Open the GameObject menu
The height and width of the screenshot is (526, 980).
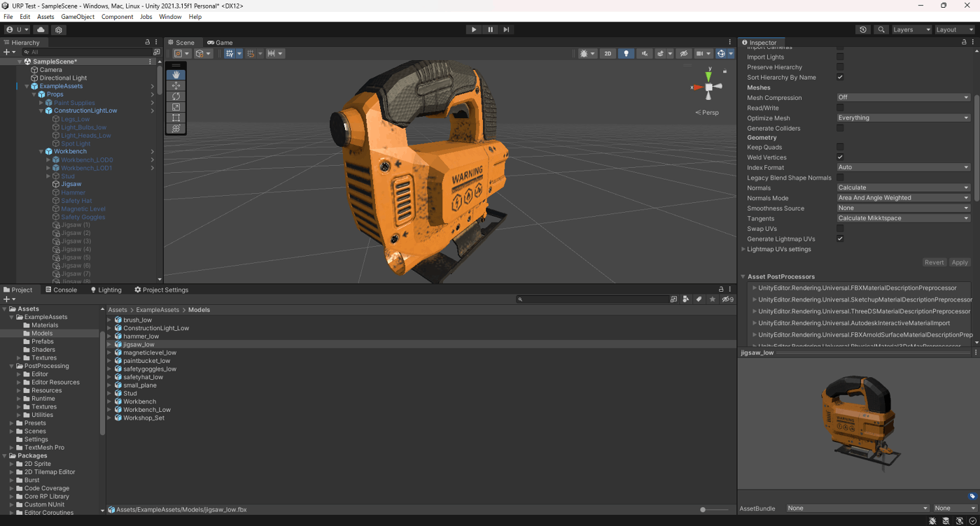click(78, 17)
